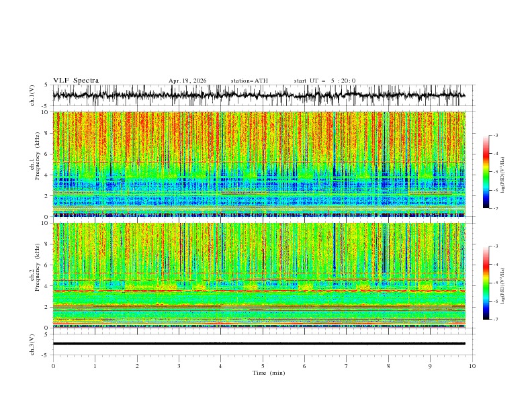Click the station=ATH label
The width and height of the screenshot is (532, 411).
(249, 81)
